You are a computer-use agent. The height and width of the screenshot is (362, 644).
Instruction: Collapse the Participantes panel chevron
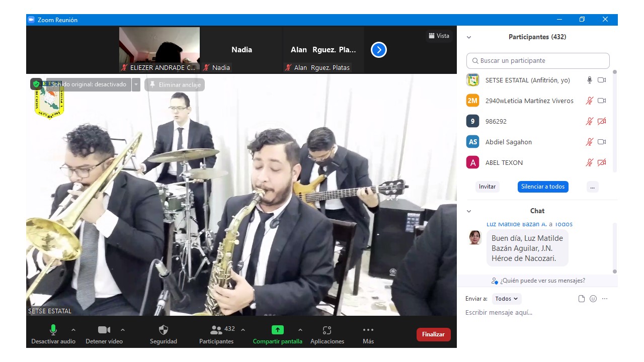[469, 37]
